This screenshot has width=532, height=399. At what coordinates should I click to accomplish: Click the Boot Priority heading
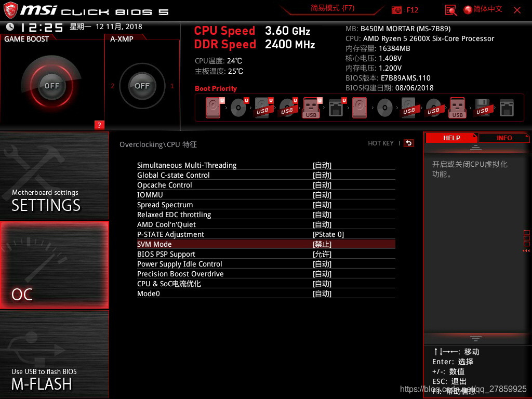[216, 88]
